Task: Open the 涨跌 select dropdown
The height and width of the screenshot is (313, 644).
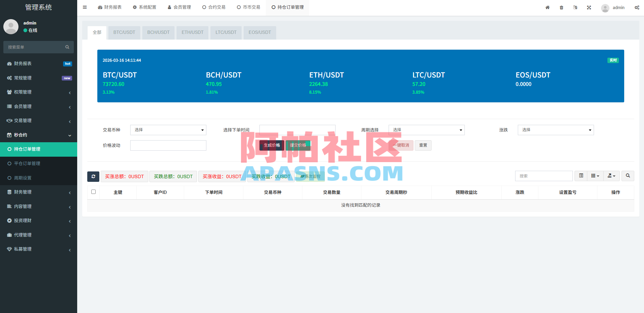Action: (x=556, y=130)
